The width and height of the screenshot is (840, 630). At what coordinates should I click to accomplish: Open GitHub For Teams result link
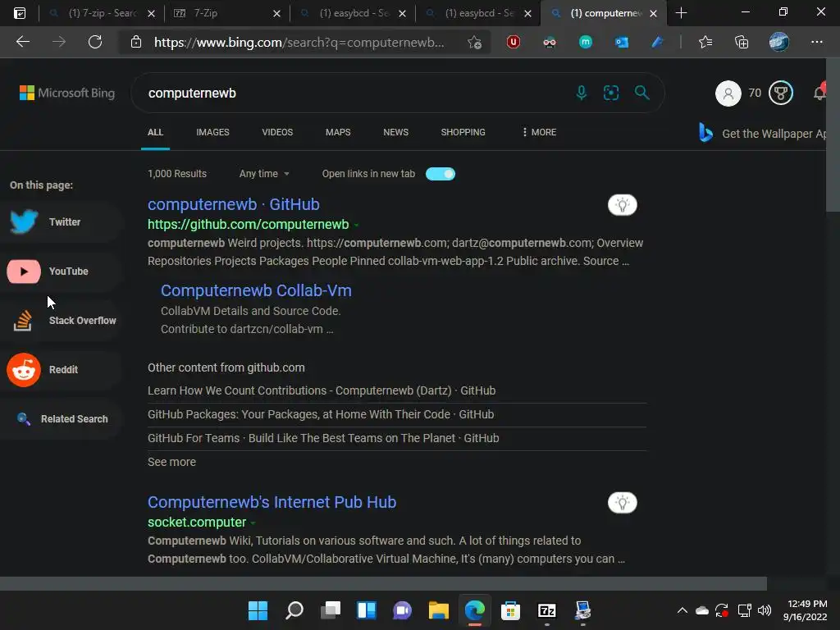323,438
